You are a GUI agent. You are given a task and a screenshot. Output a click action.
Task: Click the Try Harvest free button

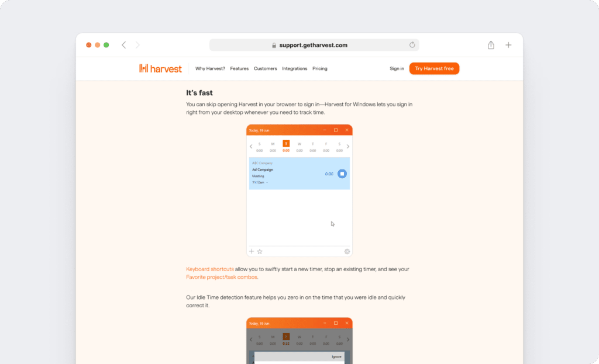(434, 68)
